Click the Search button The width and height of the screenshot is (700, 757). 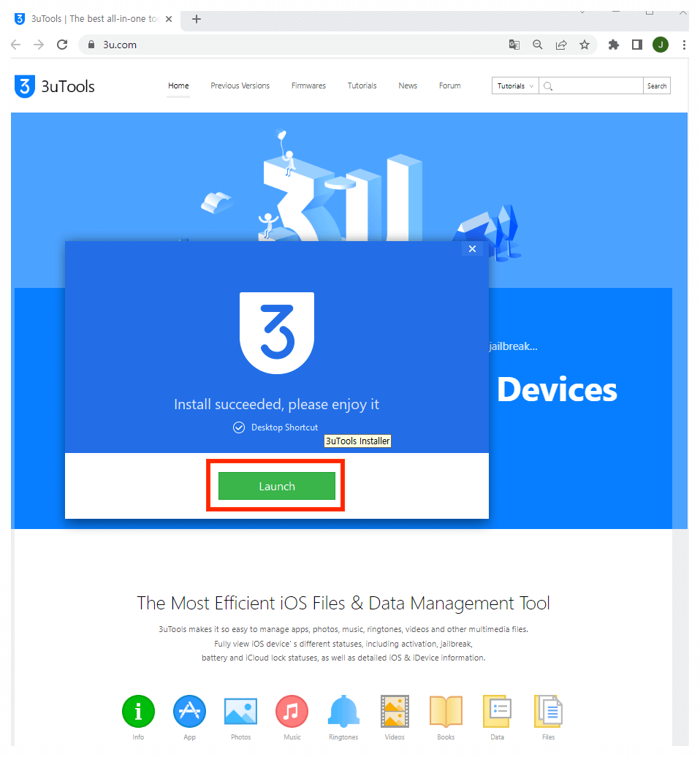[657, 86]
